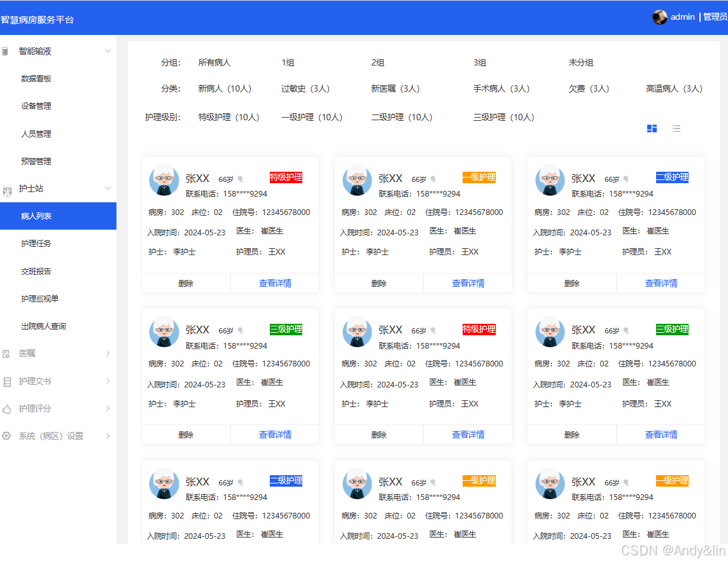Expand the 医嘱 menu arrow

coord(108,354)
